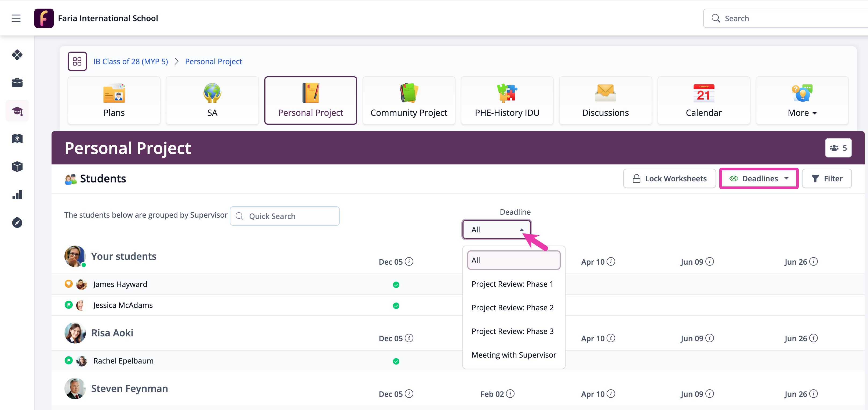Viewport: 868px width, 410px height.
Task: Open the compass sidebar icon
Action: 17,222
